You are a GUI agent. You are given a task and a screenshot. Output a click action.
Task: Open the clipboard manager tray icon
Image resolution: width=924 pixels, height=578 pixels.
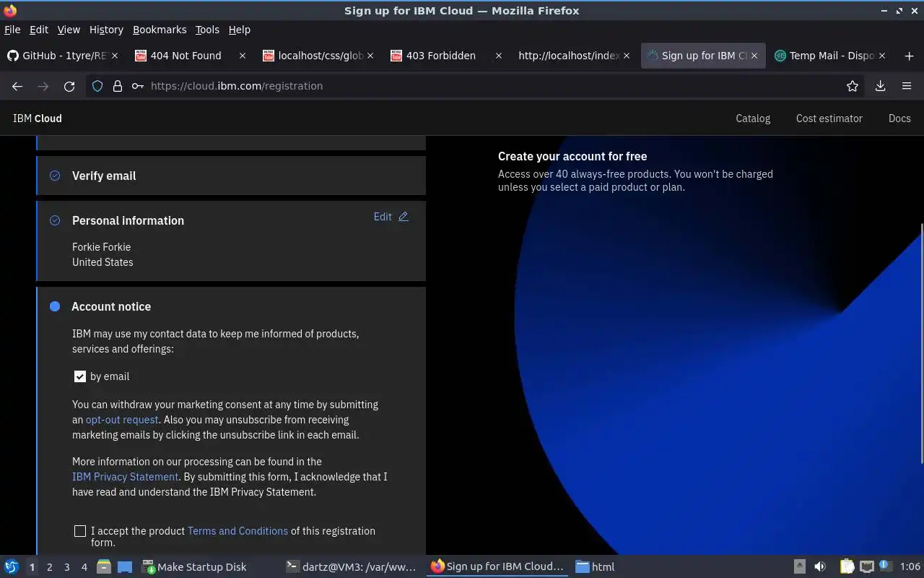[x=847, y=567]
